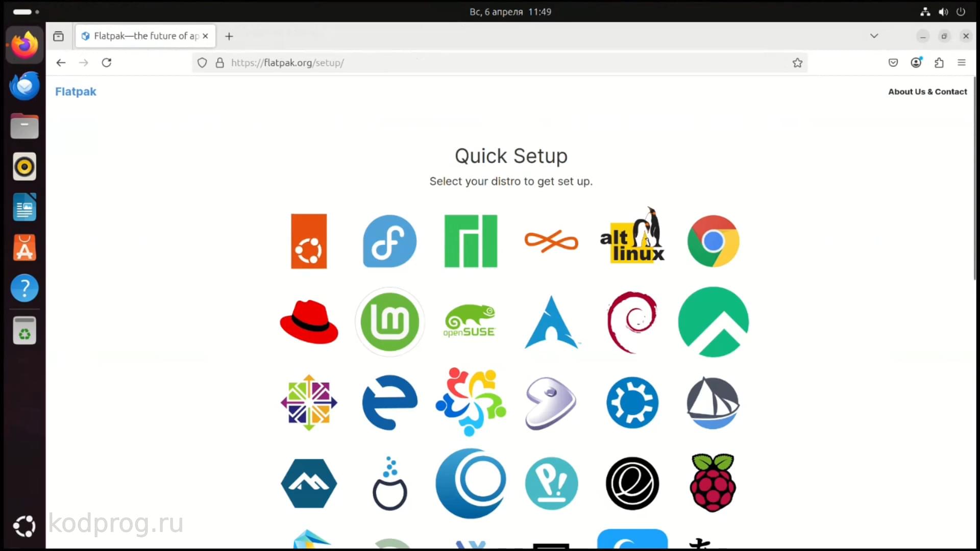Choose the Arch Linux logo
This screenshot has width=980, height=551.
tap(551, 322)
